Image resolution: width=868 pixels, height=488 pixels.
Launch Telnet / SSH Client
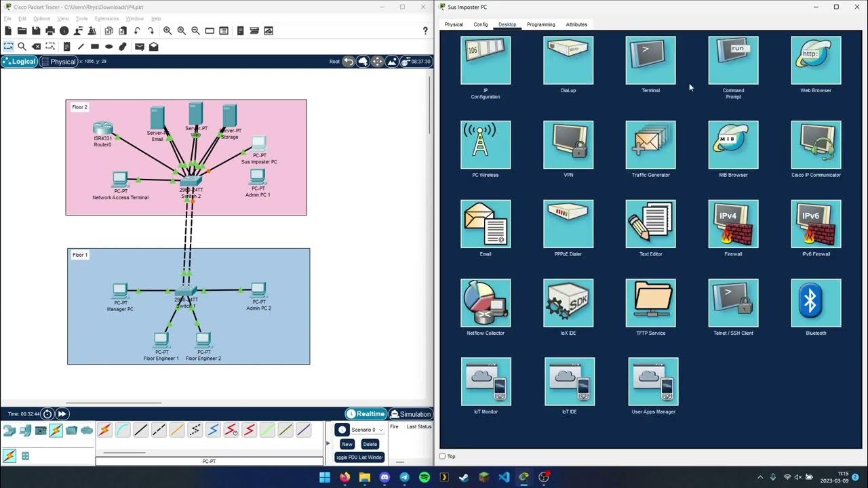pos(733,303)
